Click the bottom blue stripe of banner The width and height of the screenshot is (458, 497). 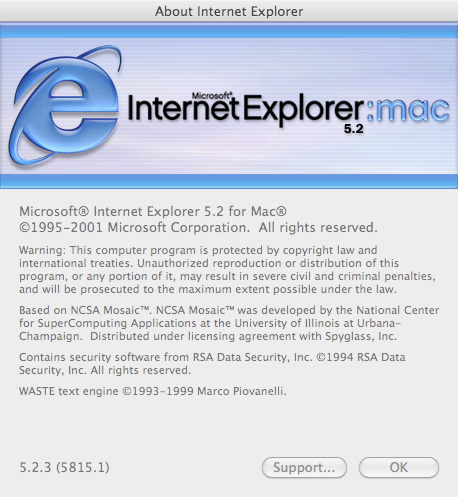229,181
